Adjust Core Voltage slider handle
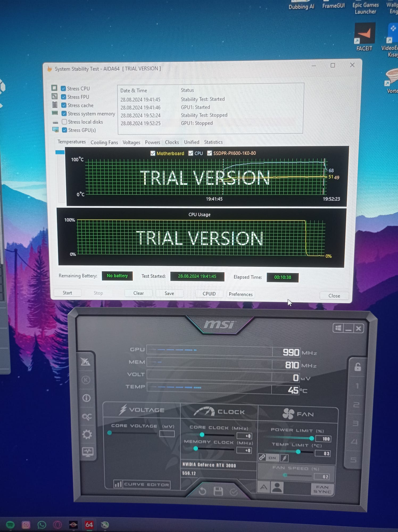 click(x=109, y=433)
